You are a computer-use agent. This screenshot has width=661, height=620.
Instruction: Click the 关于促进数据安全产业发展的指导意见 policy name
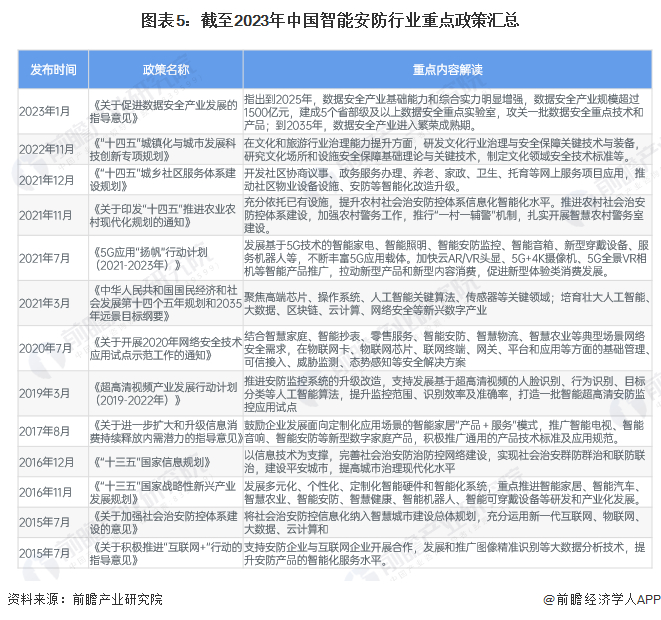tap(166, 111)
